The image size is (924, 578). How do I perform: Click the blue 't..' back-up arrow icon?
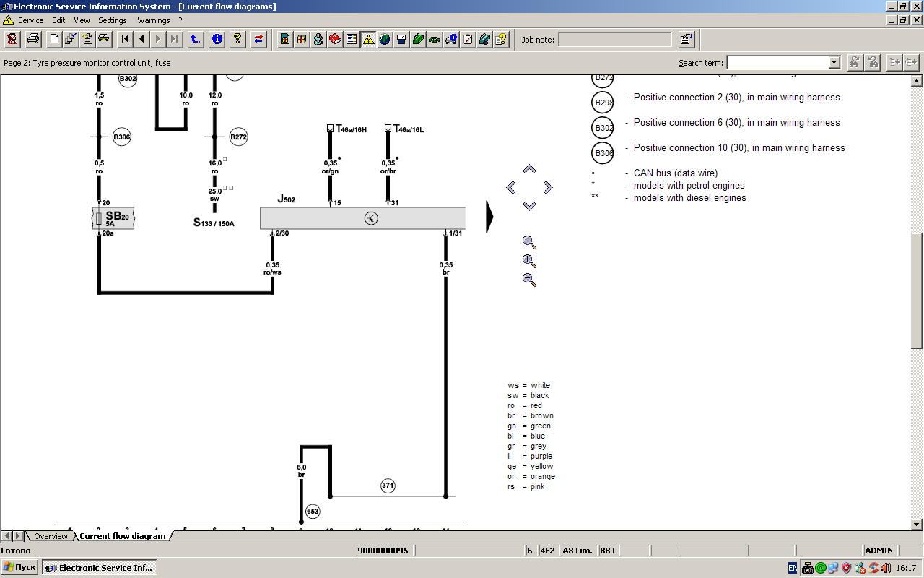click(x=196, y=39)
